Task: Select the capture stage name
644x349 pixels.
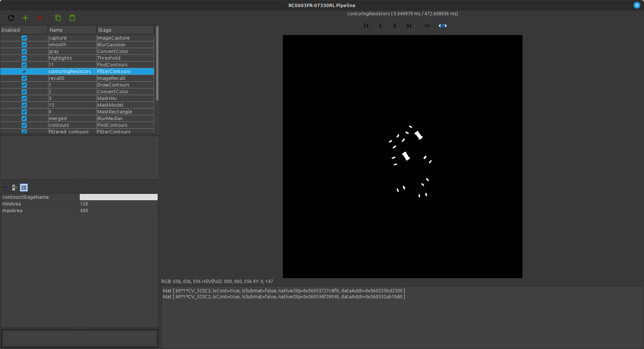Action: tap(58, 38)
